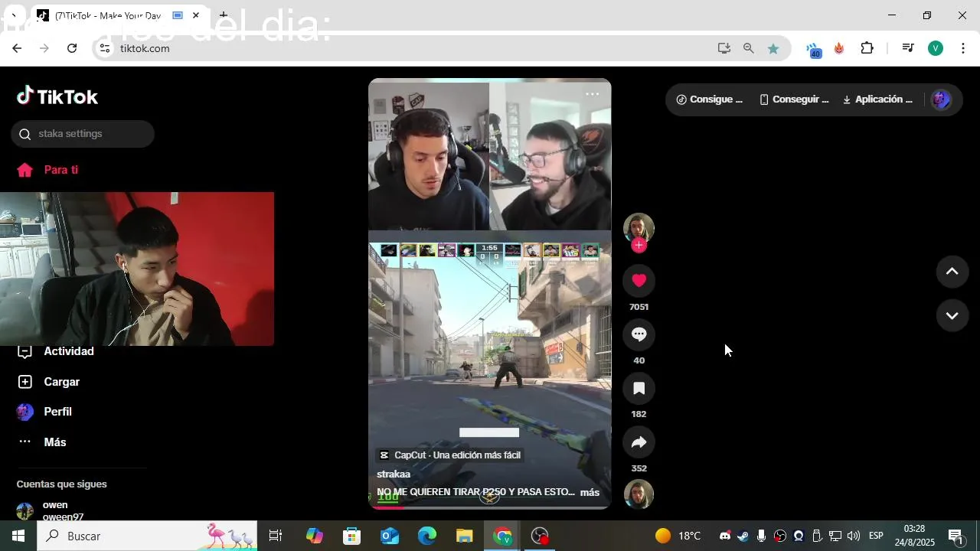Open 'Cargar' to upload a video
This screenshot has height=551, width=980.
49,382
